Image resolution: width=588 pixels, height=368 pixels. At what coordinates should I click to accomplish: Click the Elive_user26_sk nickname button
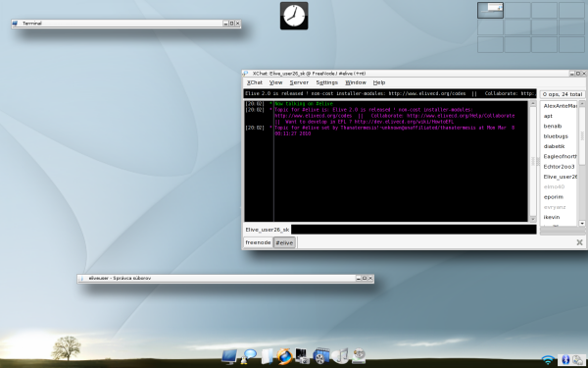tap(268, 230)
